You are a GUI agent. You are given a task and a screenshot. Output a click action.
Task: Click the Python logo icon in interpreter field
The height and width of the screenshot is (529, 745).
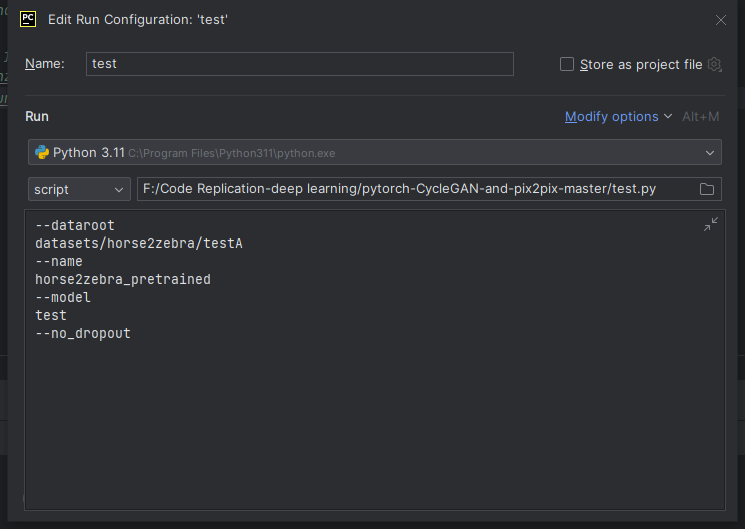click(42, 152)
